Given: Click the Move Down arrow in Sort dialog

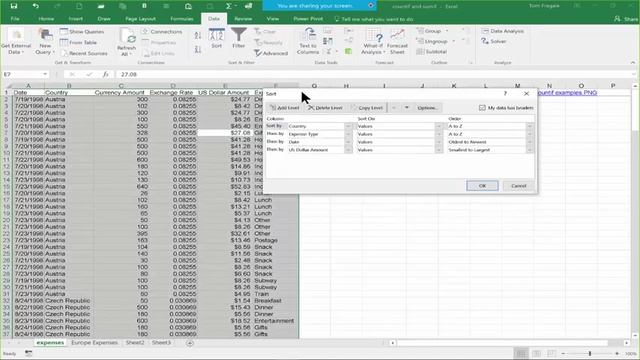Looking at the screenshot, I should click(407, 108).
